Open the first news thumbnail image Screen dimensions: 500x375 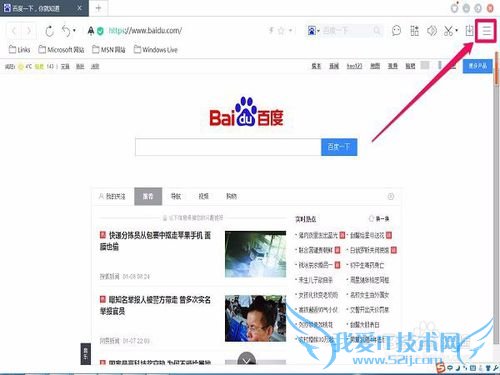(x=255, y=254)
